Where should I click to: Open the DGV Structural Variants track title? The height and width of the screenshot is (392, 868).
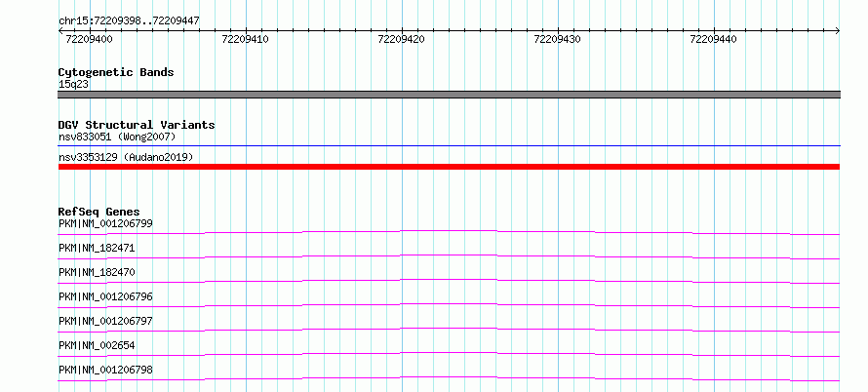pos(137,125)
